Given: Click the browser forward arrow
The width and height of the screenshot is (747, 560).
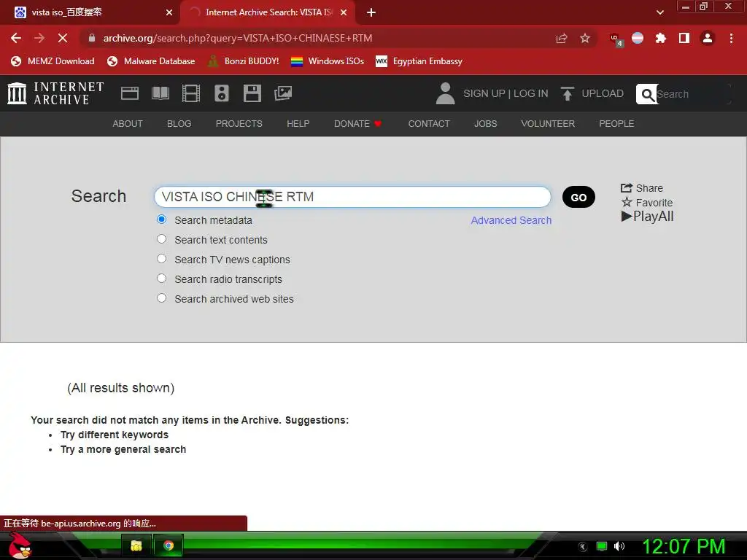Looking at the screenshot, I should [x=39, y=38].
